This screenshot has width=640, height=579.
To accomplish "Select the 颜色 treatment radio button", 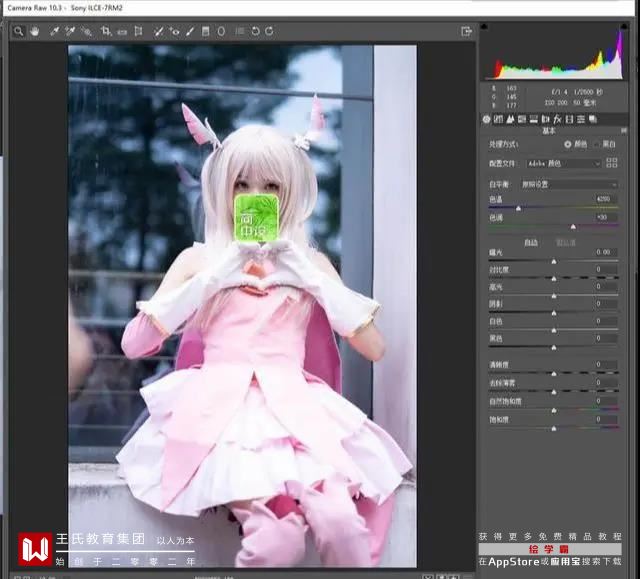I will [x=568, y=144].
